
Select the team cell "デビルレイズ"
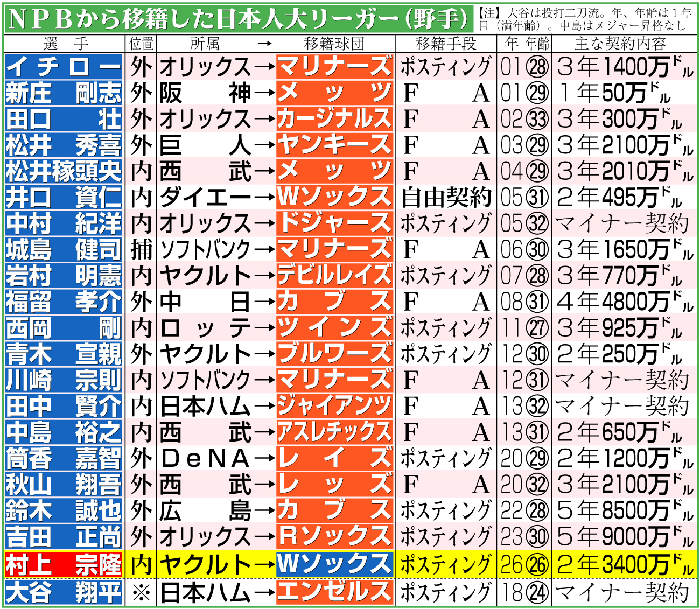click(x=334, y=275)
